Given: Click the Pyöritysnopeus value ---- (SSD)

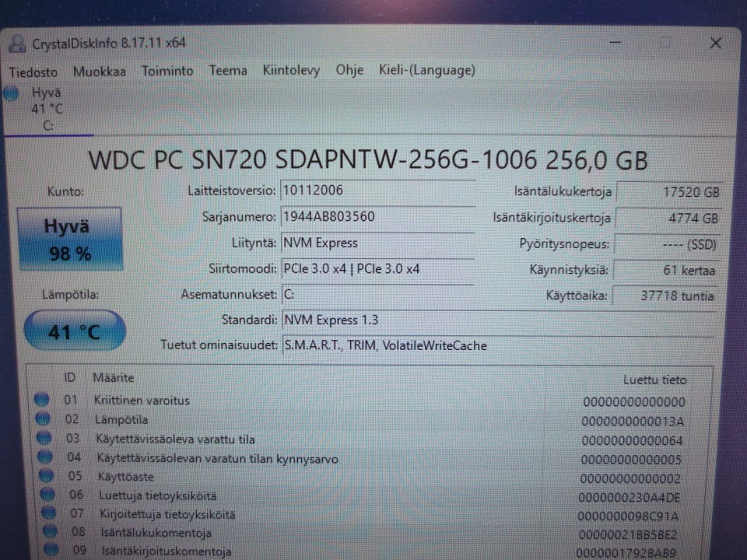Looking at the screenshot, I should [x=667, y=244].
